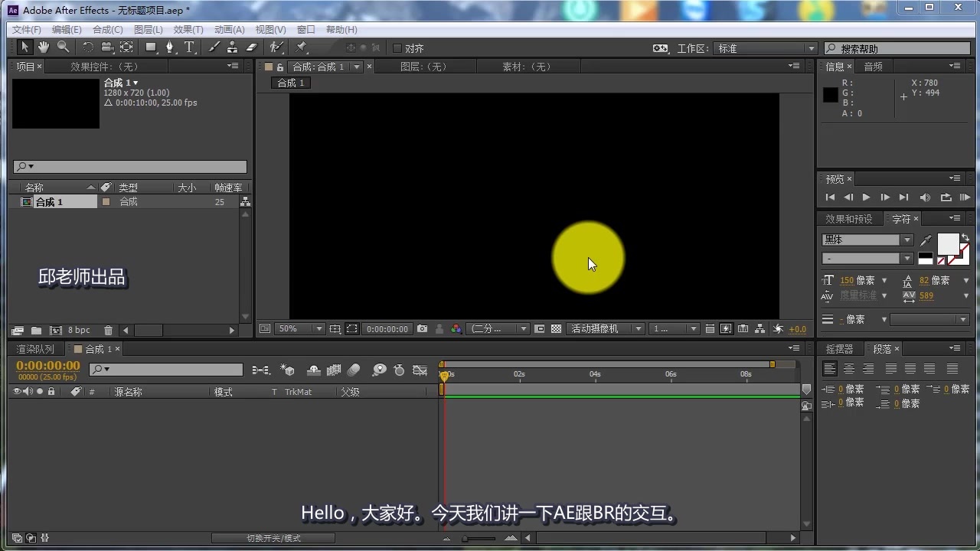The width and height of the screenshot is (980, 551).
Task: Create a new folder in Project panel
Action: point(36,331)
